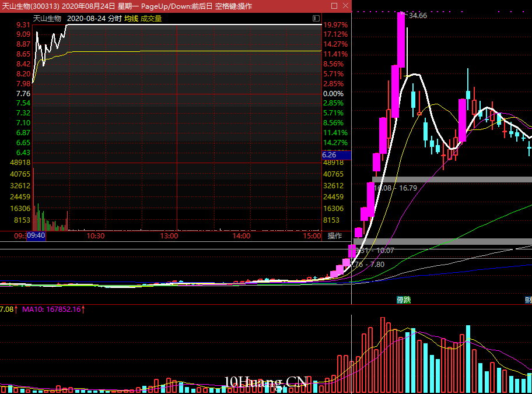Close the 天山生物 intraday popup
This screenshot has width=532, height=394.
[345, 6]
